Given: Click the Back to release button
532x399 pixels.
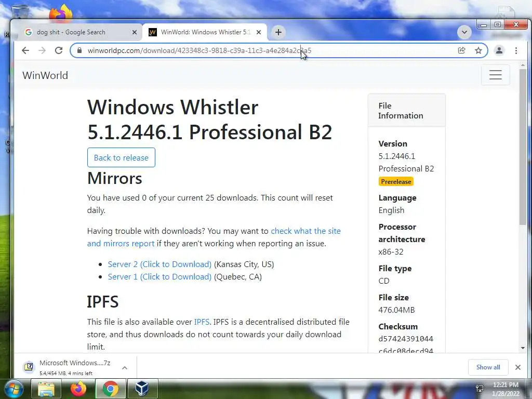Looking at the screenshot, I should pyautogui.click(x=121, y=157).
